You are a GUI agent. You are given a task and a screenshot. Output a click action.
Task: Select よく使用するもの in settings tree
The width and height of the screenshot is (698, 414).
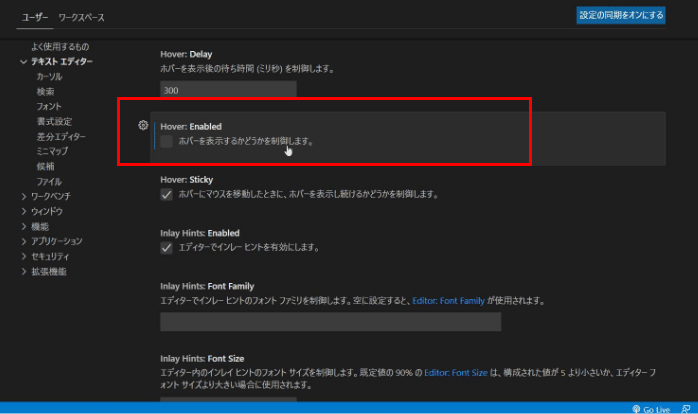point(60,47)
